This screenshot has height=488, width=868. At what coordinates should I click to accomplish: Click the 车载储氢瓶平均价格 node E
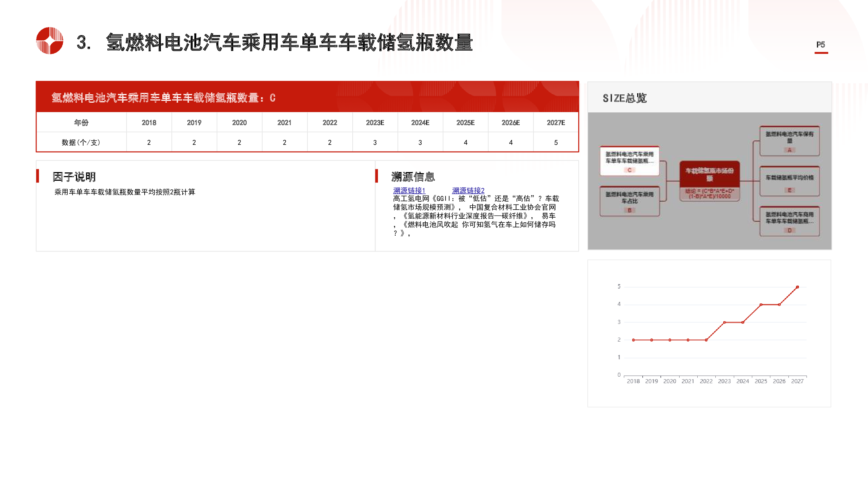coord(790,181)
